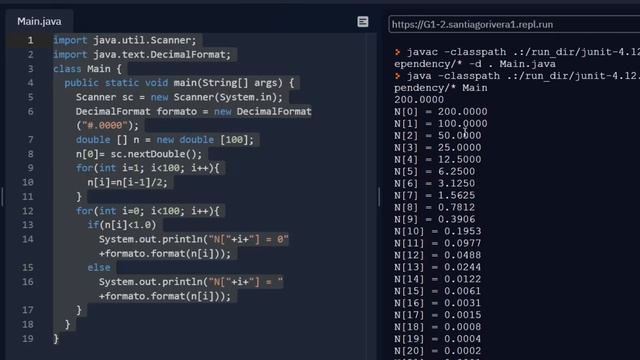
Task: Click the code formatting icon above the editor
Action: pos(362,22)
